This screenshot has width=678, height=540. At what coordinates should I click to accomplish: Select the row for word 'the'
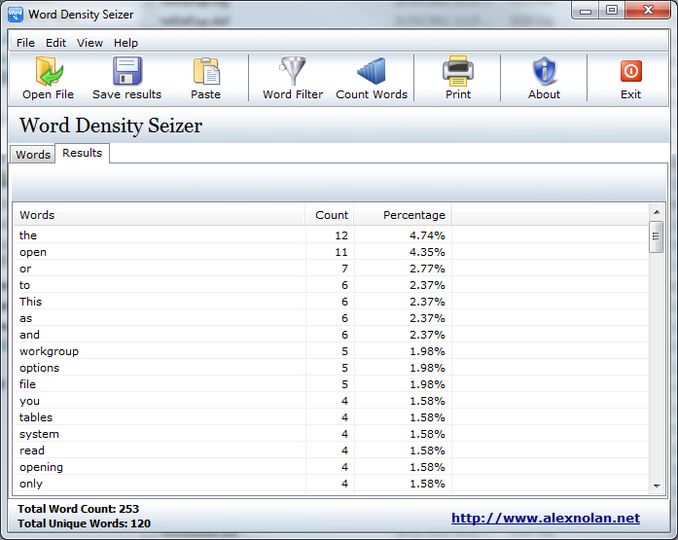click(331, 235)
